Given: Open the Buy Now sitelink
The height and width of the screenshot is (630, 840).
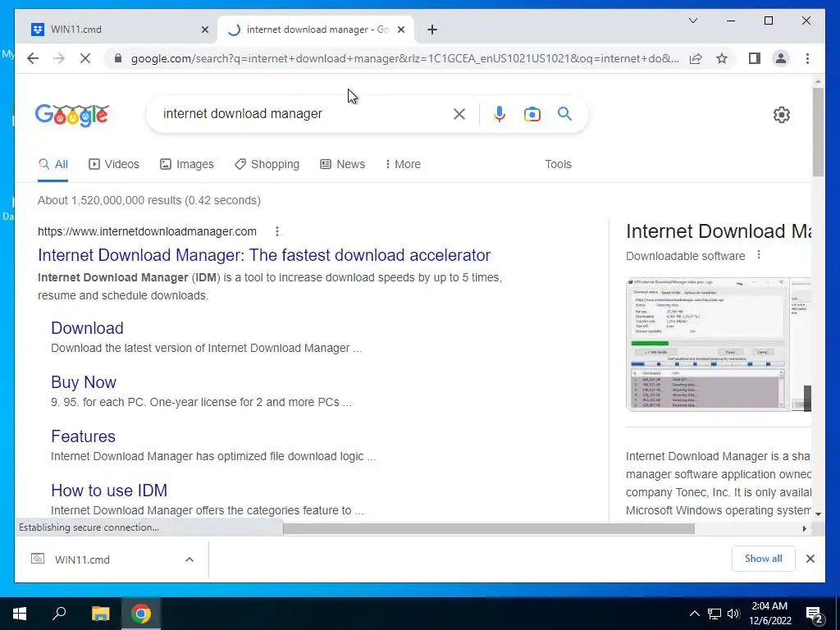Looking at the screenshot, I should [84, 382].
